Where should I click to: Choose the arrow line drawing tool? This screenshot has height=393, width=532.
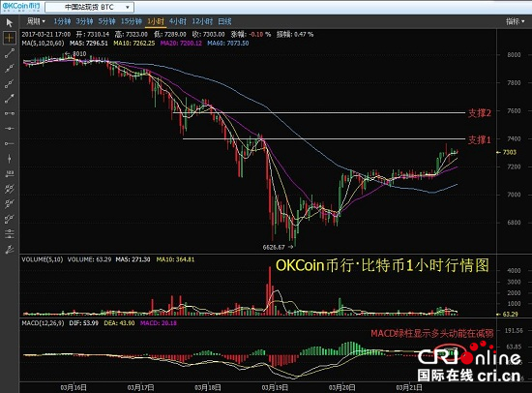(9, 99)
